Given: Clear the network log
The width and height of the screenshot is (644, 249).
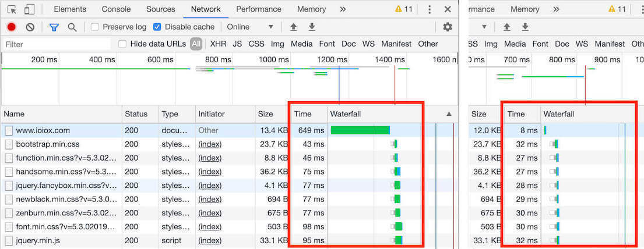Looking at the screenshot, I should (x=30, y=27).
